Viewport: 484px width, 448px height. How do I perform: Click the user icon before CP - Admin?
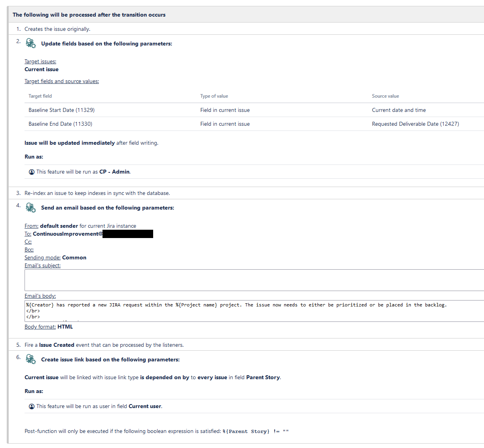[x=32, y=172]
